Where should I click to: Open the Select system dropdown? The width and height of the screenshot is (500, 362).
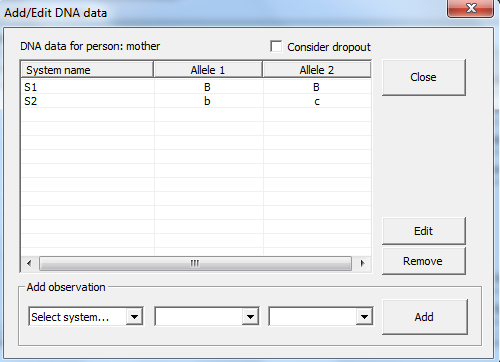coord(135,316)
